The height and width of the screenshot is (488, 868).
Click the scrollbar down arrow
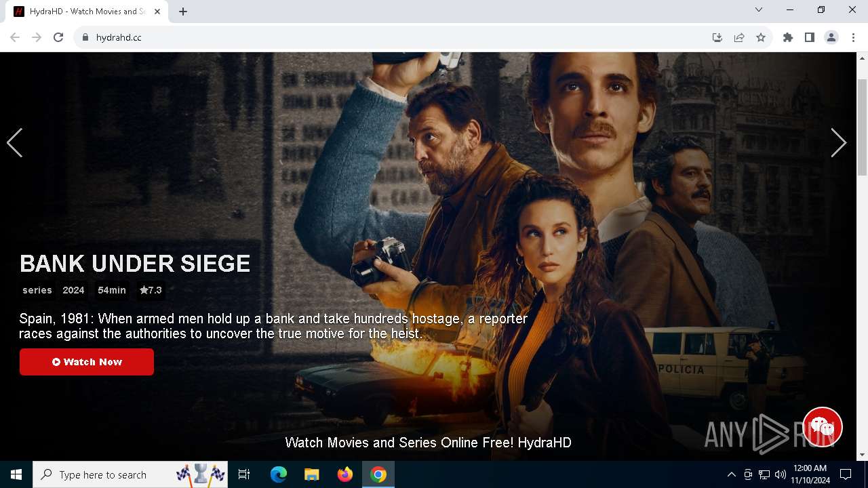tap(862, 455)
